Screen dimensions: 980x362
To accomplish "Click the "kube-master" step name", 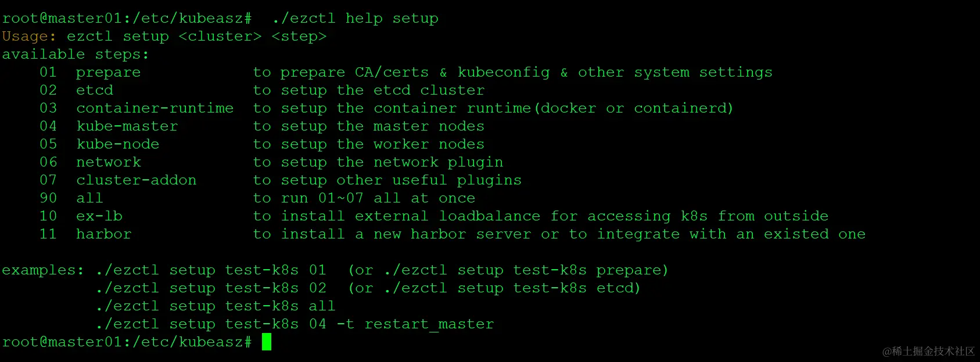I will click(x=127, y=126).
